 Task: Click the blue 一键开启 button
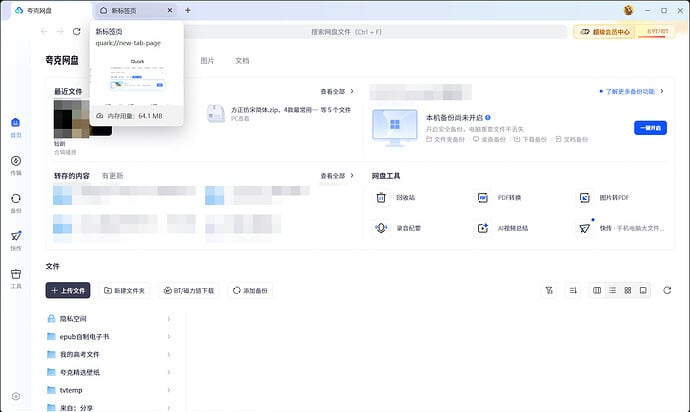650,128
